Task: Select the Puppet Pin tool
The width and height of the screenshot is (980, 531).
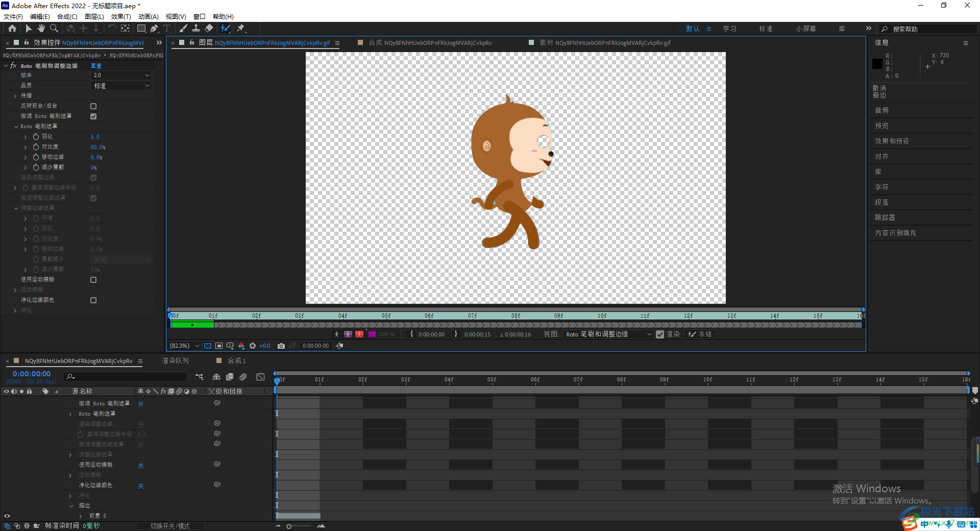Action: point(241,29)
